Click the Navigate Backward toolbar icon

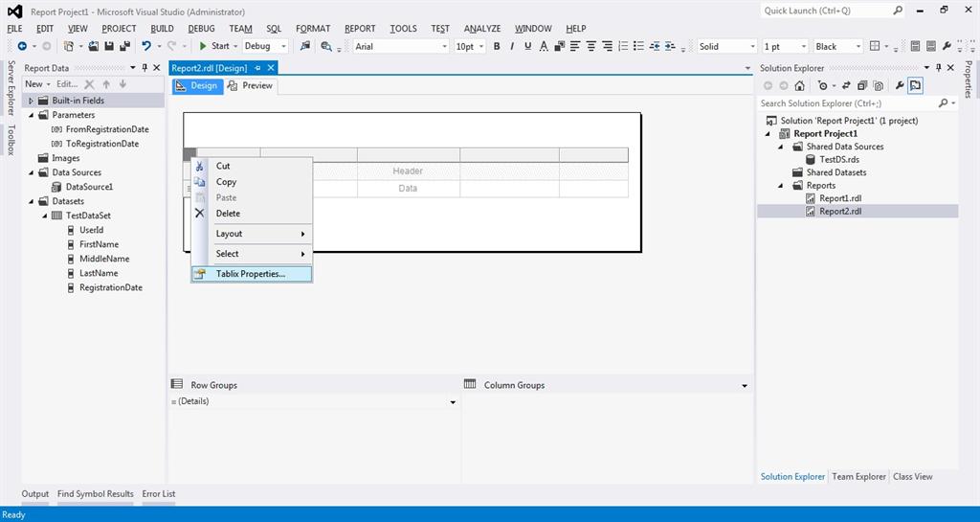pos(22,46)
